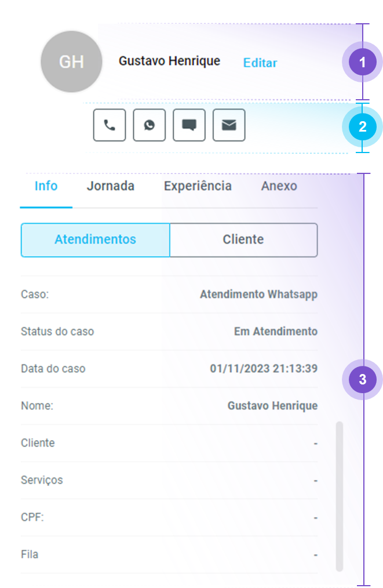Click the Em Atendimento status value
383x588 pixels.
(275, 332)
